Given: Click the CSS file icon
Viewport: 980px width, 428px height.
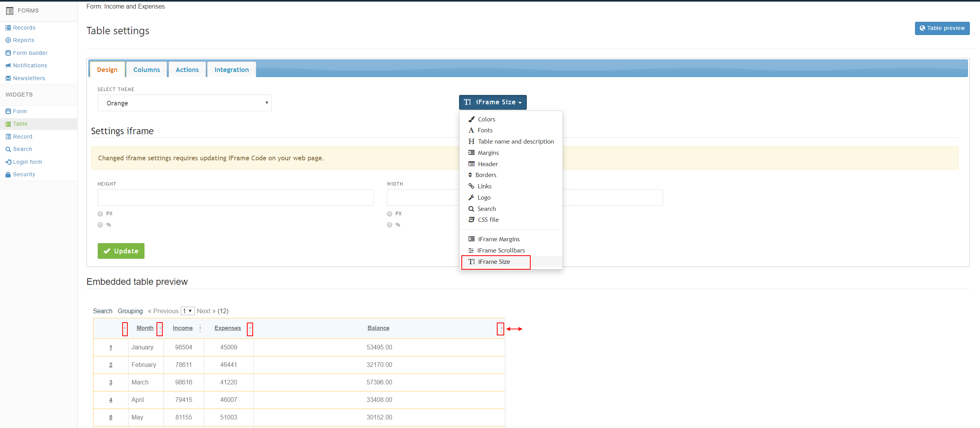Looking at the screenshot, I should tap(471, 219).
